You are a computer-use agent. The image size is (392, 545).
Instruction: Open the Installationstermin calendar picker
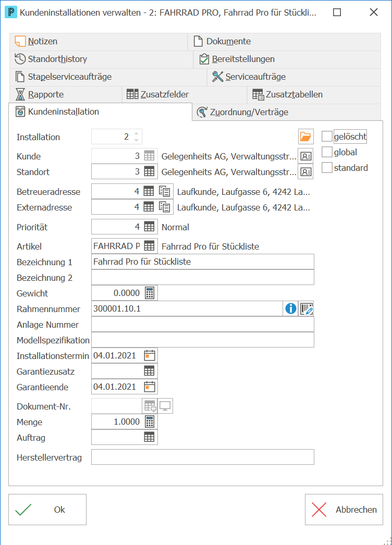[x=150, y=355]
